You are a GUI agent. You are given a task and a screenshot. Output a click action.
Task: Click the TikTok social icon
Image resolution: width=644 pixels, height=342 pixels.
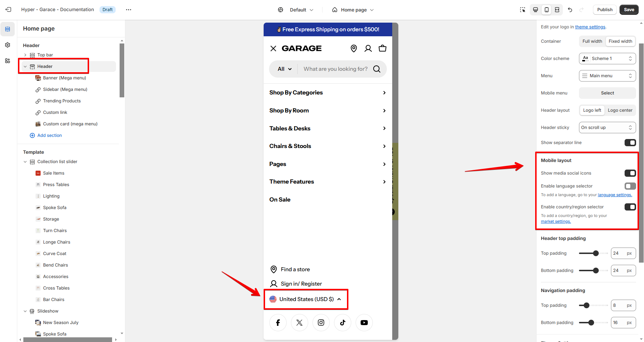coord(343,323)
